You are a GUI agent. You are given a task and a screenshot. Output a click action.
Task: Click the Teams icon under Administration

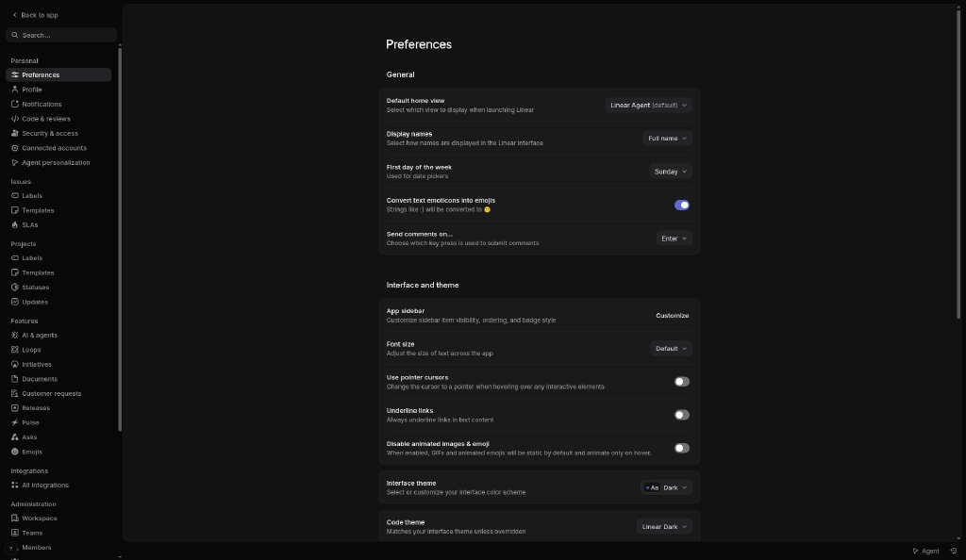(x=15, y=533)
